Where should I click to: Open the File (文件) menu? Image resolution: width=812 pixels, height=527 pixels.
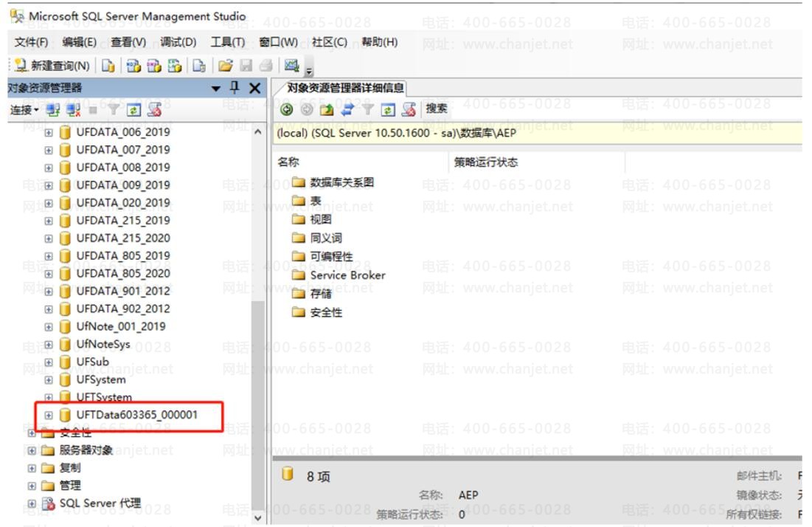[31, 42]
